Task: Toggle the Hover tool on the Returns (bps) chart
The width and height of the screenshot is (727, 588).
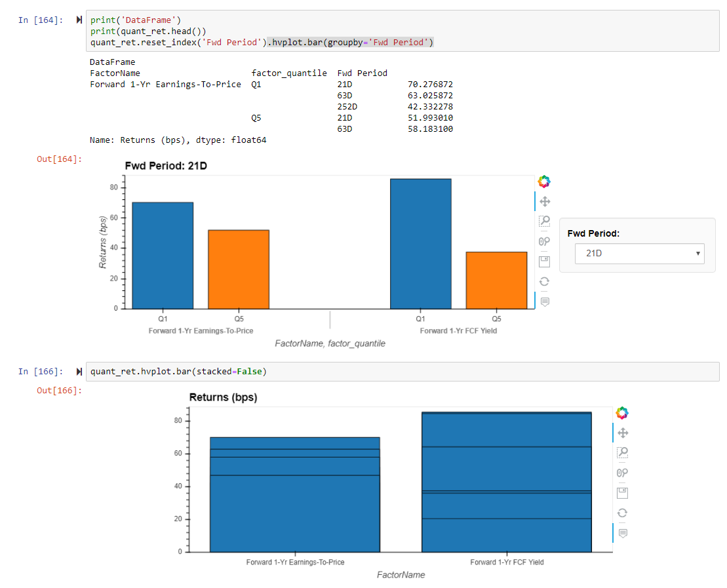Action: 623,534
